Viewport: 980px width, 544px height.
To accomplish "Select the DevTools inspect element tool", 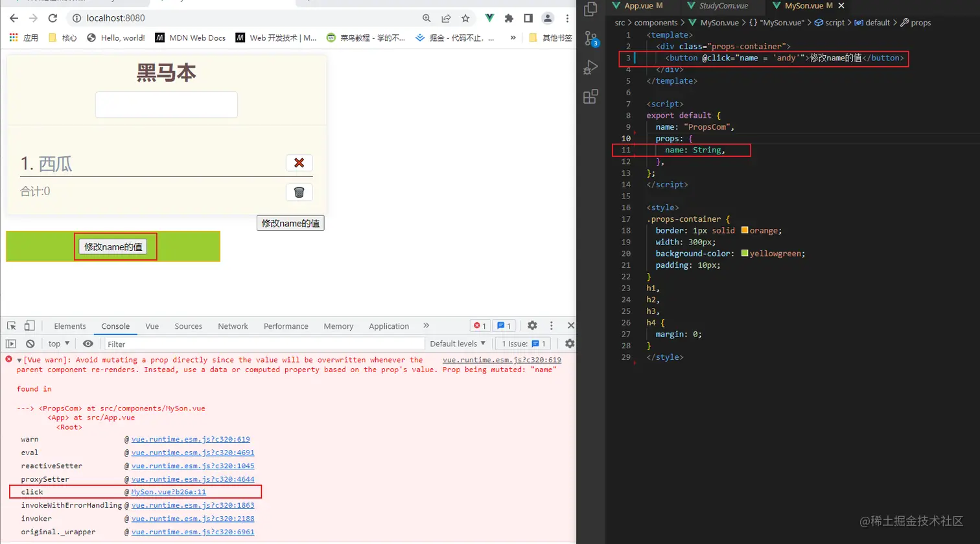I will tap(12, 326).
